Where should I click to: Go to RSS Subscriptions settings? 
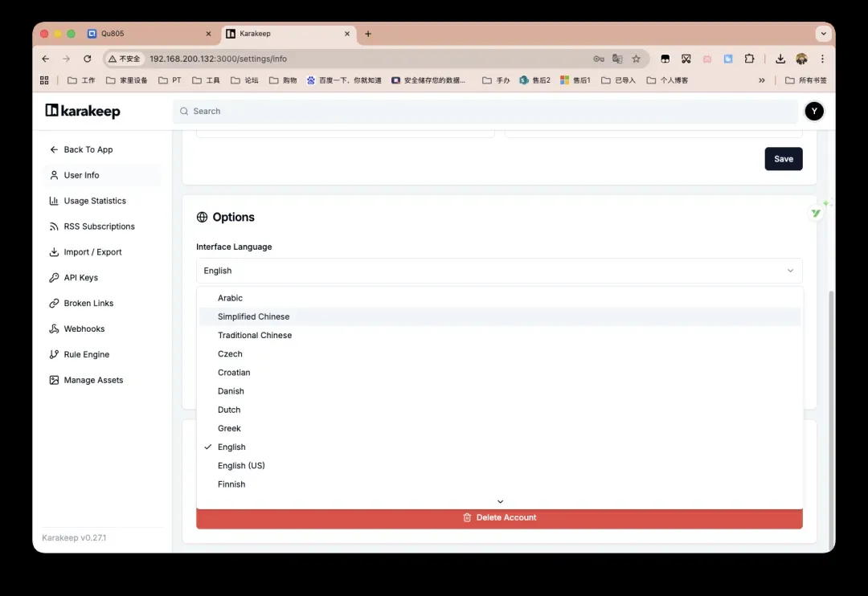point(99,227)
